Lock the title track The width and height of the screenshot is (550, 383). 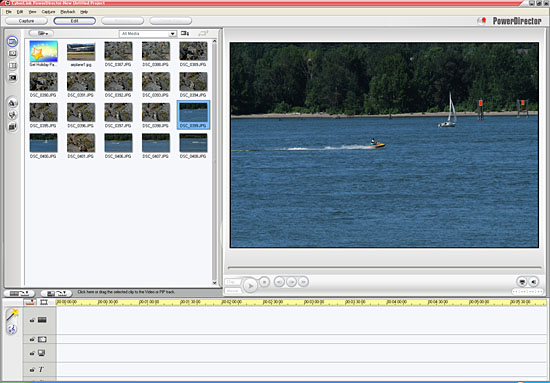32,370
